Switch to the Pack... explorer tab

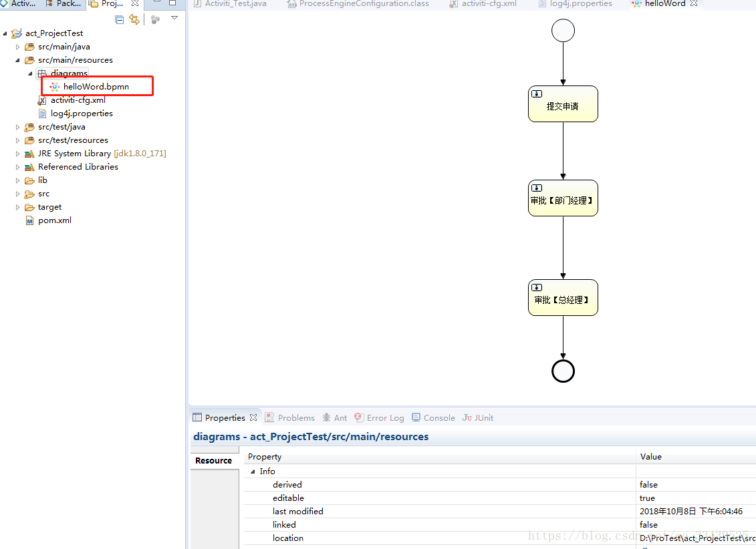coord(64,4)
